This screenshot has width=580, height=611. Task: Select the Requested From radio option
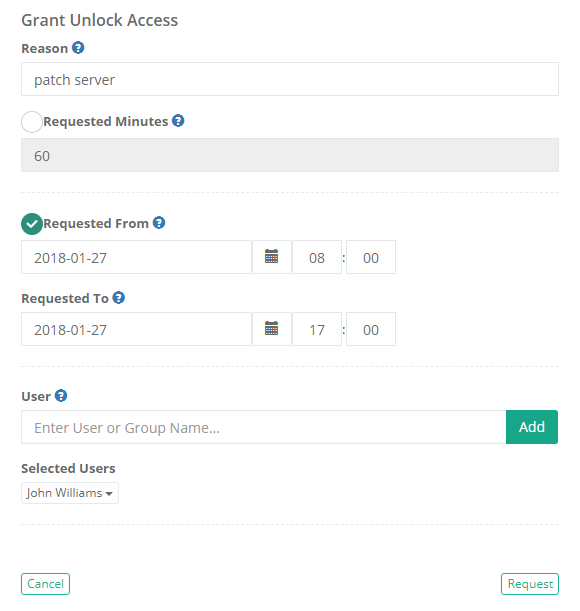(32, 224)
